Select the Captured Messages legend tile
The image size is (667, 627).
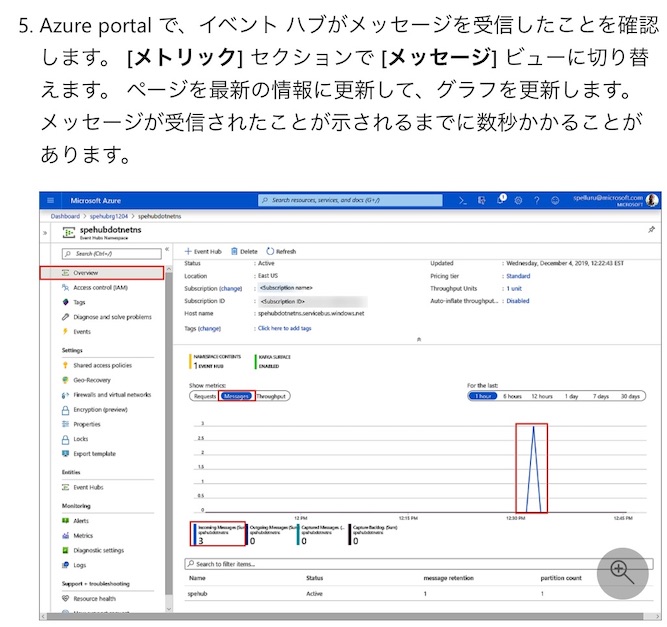pos(322,534)
